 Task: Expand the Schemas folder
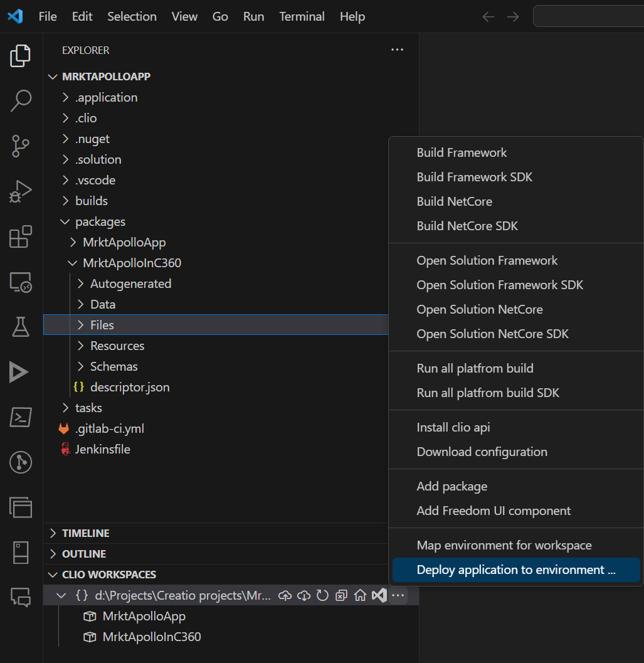click(x=81, y=366)
